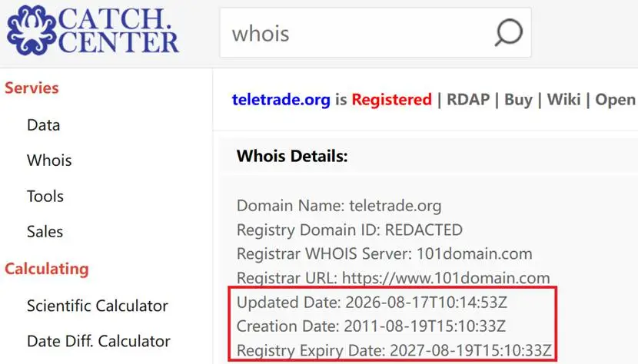Image resolution: width=638 pixels, height=364 pixels.
Task: Click the Open link beside Wiki
Action: click(615, 99)
